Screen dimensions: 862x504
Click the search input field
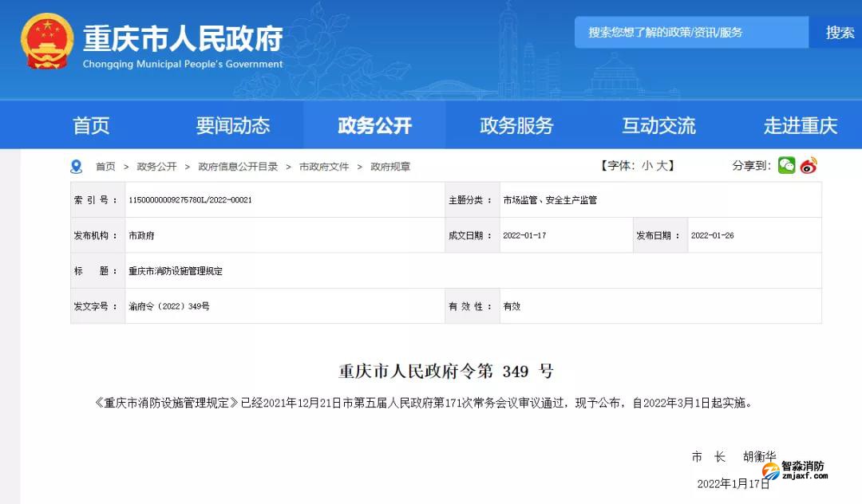690,32
